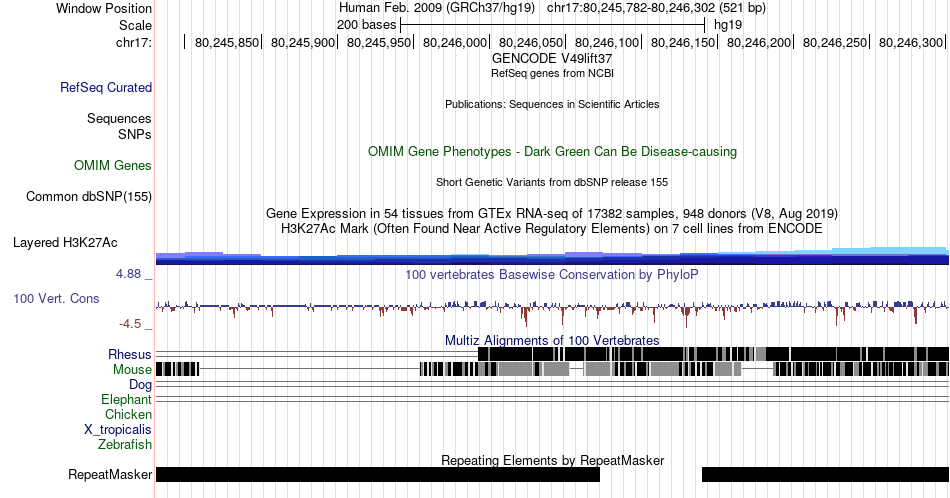Image resolution: width=950 pixels, height=498 pixels.
Task: Click the 80,245,850 ruler position
Action: (x=227, y=42)
